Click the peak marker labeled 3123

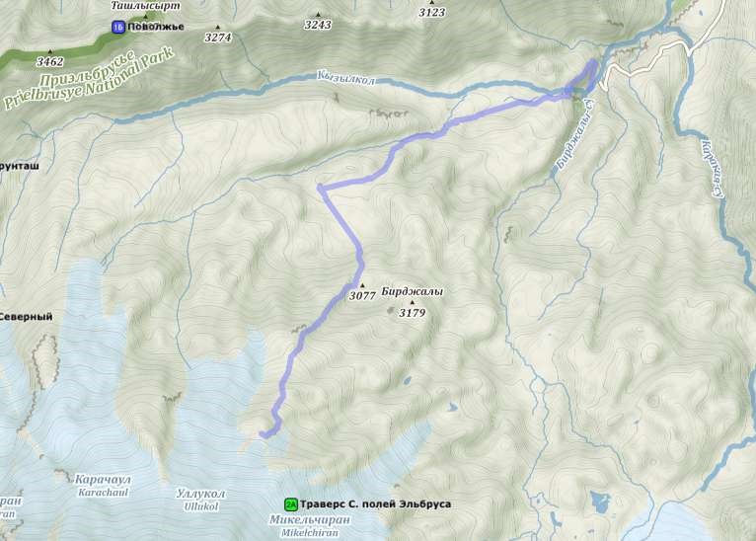432,3
